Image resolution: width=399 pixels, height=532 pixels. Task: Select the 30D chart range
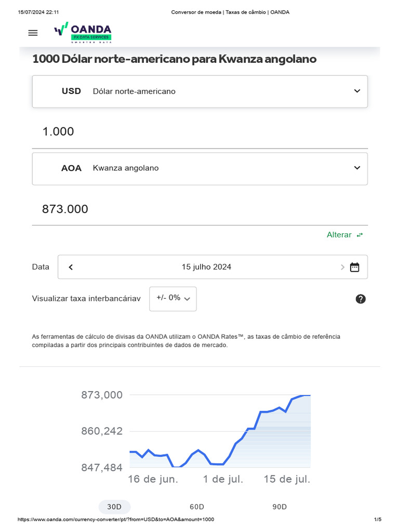coord(114,507)
